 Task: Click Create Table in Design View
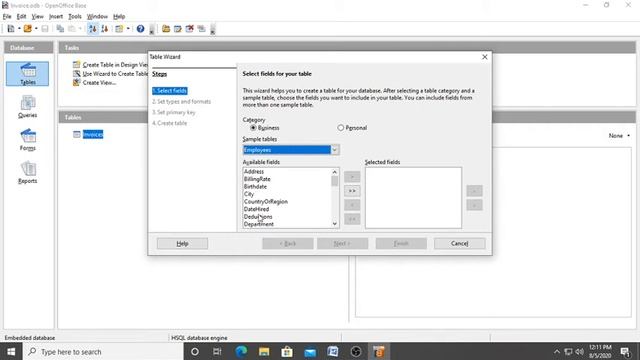110,64
